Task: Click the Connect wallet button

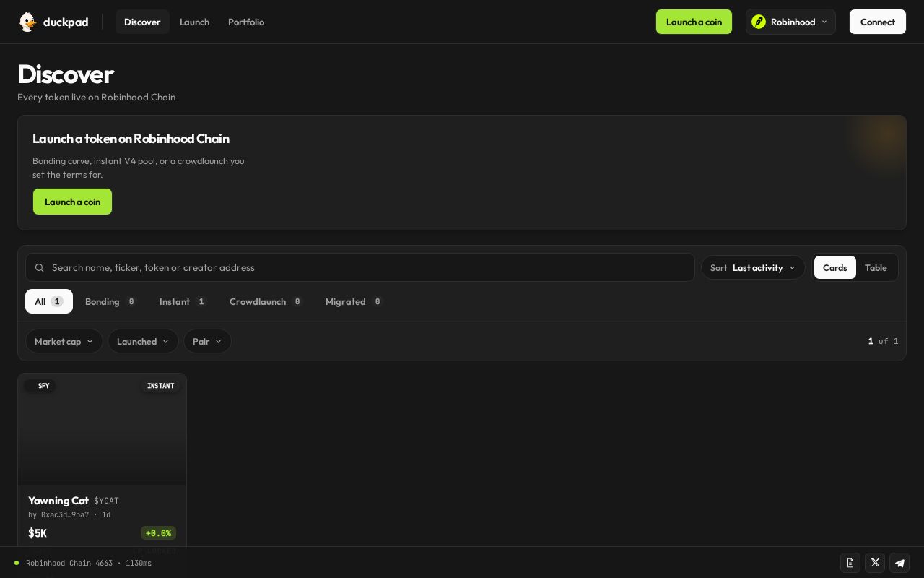Action: [x=878, y=22]
